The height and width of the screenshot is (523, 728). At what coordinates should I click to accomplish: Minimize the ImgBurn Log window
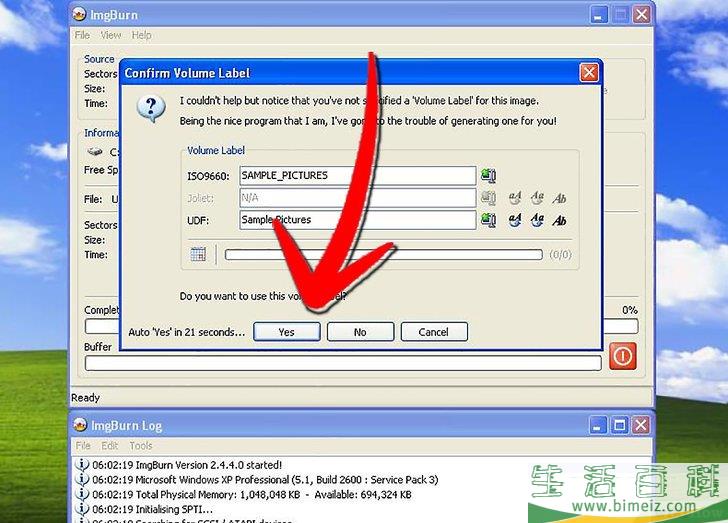click(x=598, y=425)
